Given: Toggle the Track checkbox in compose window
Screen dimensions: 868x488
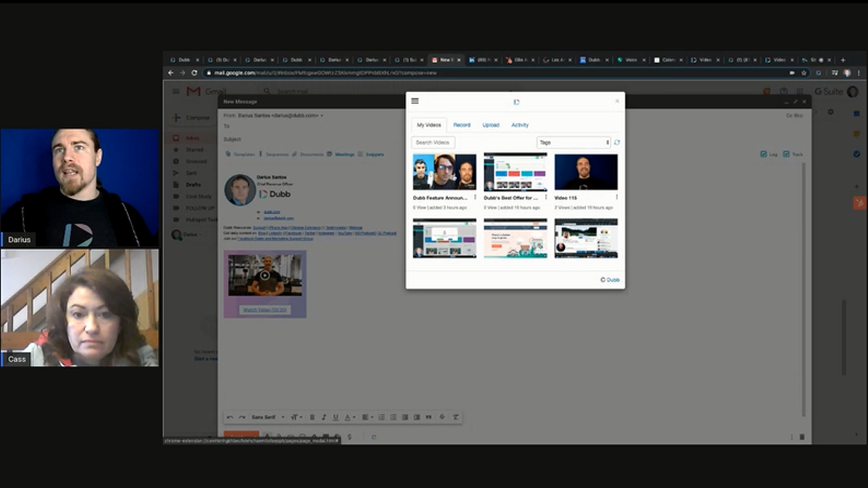Looking at the screenshot, I should pyautogui.click(x=787, y=155).
